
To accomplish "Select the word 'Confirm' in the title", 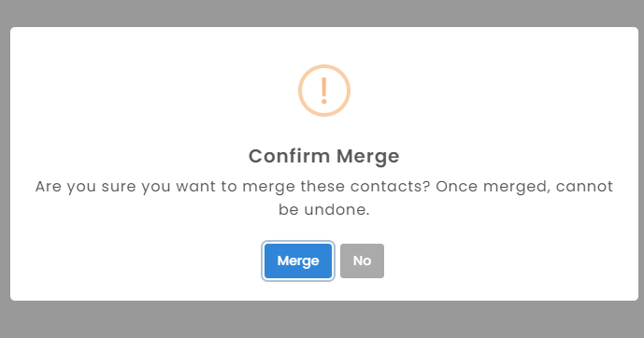I will pos(289,156).
